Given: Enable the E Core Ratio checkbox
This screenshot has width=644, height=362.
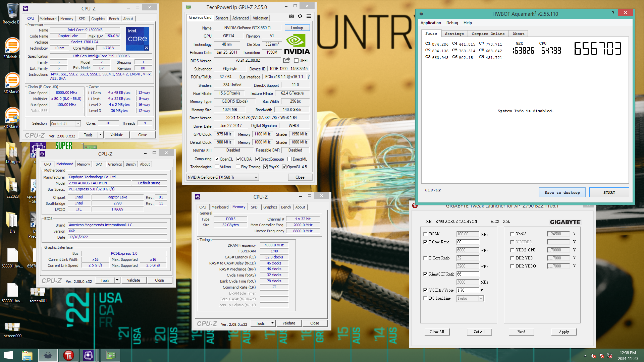Looking at the screenshot, I should tap(425, 258).
